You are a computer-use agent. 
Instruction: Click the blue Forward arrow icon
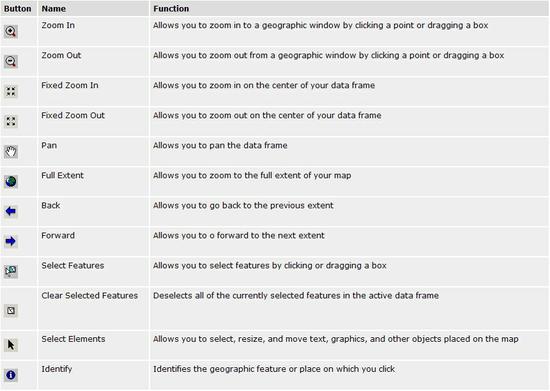11,241
